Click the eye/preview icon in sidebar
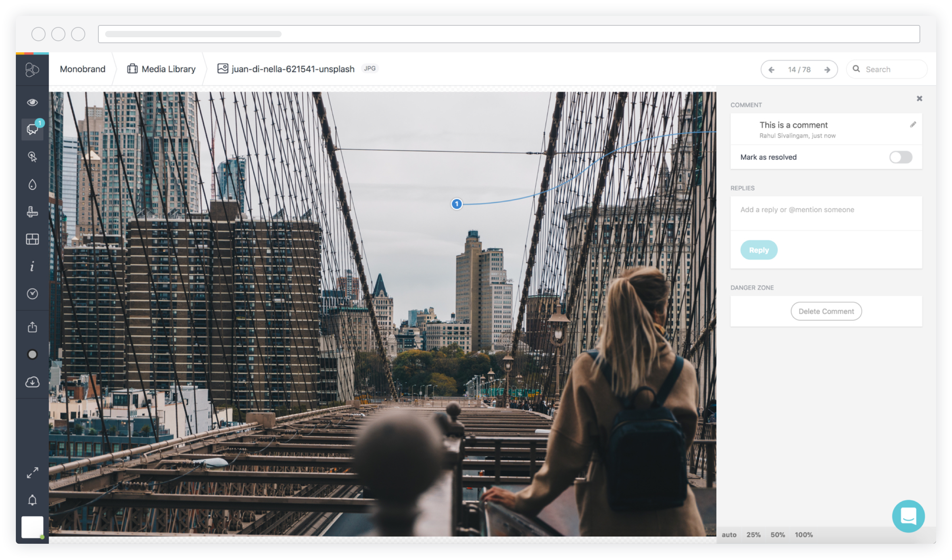The height and width of the screenshot is (560, 952). (x=33, y=102)
